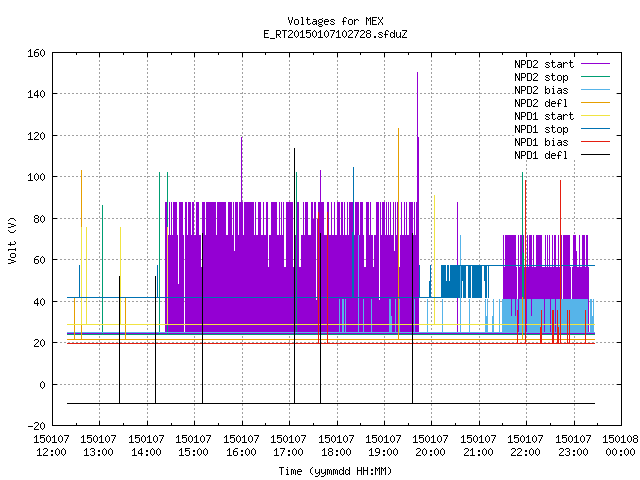640x480 pixels.
Task: Click the 'NPD1 stop' legend label
Action: click(x=541, y=129)
